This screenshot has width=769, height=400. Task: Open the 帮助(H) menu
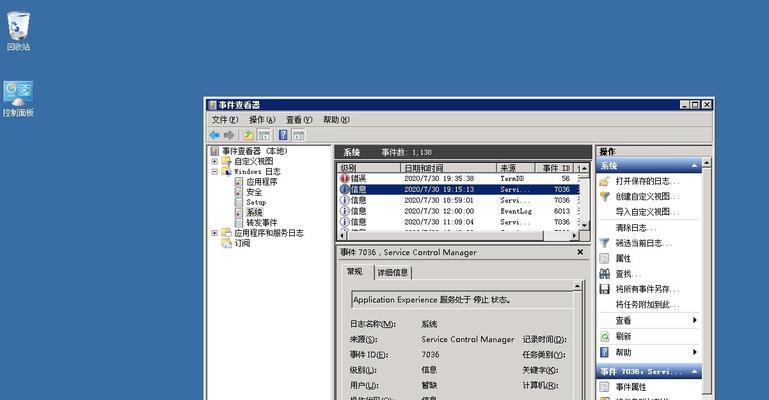[336, 120]
